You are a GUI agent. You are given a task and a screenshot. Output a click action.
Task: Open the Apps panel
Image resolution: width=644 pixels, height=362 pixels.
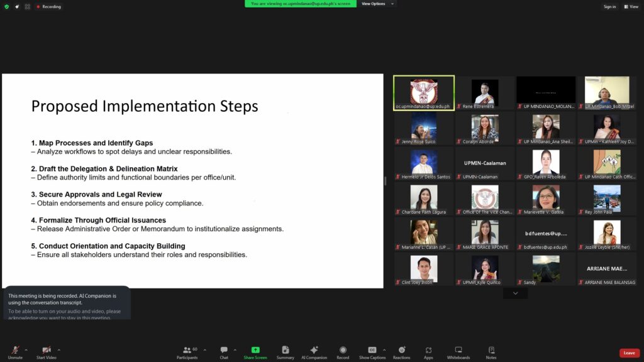coord(428,351)
